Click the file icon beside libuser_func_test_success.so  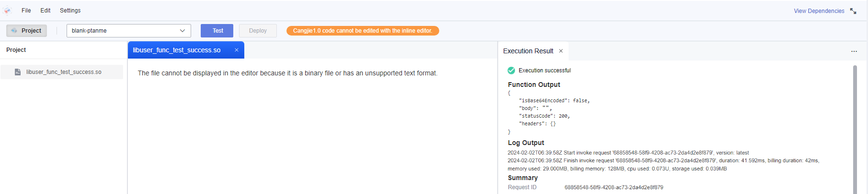point(18,72)
